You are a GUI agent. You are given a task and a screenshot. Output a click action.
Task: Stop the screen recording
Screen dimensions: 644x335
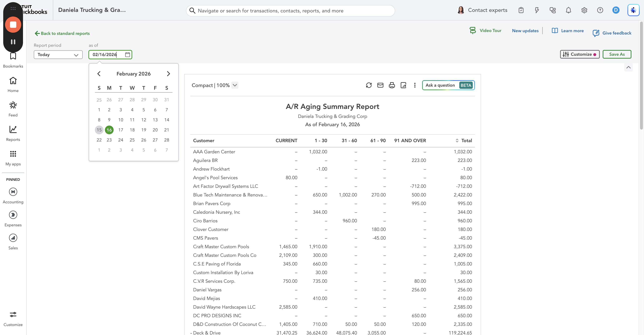[x=13, y=24]
